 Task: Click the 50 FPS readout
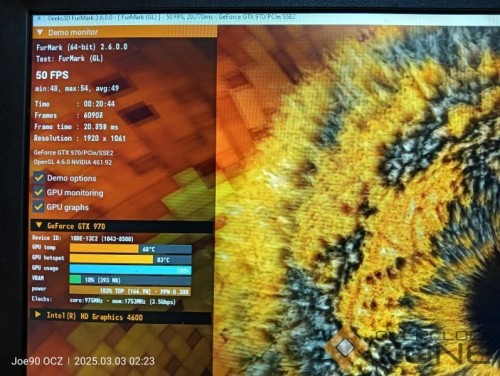52,75
